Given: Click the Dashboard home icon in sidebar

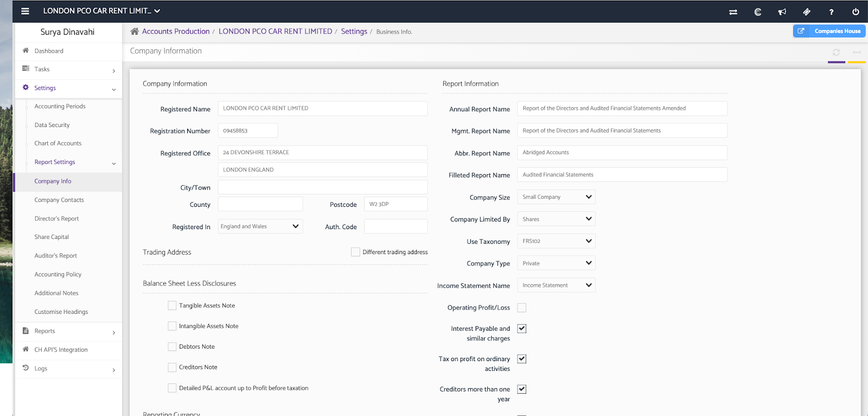Looking at the screenshot, I should tap(25, 51).
